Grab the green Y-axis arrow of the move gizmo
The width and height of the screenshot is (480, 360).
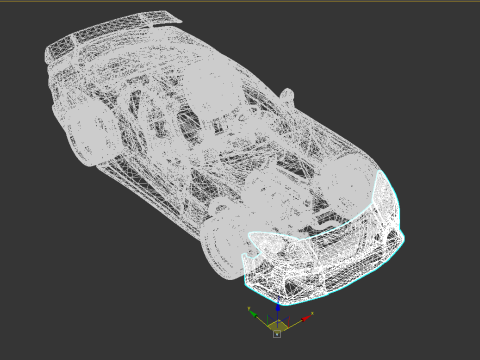point(253,314)
